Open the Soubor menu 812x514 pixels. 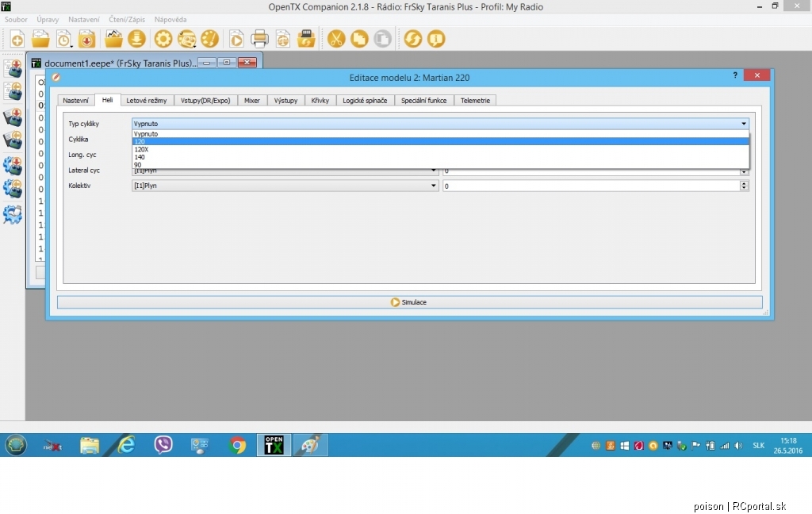pyautogui.click(x=16, y=20)
